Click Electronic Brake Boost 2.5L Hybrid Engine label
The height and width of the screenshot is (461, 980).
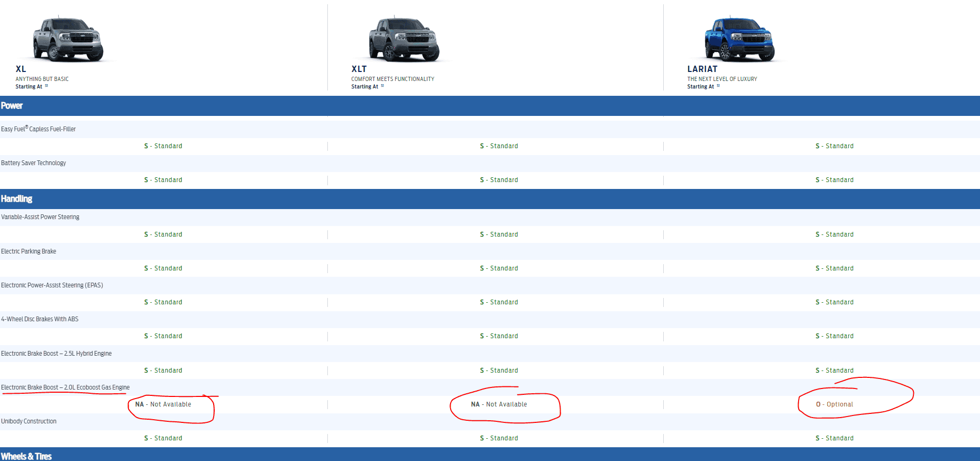click(x=56, y=354)
